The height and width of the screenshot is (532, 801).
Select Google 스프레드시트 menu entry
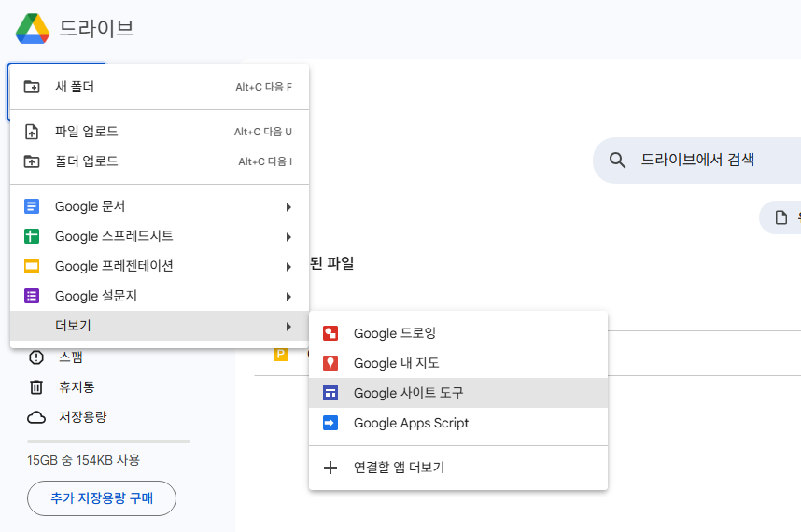click(160, 236)
